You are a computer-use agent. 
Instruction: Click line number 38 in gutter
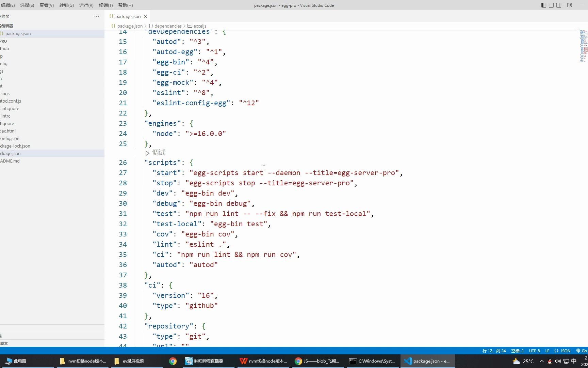coord(123,285)
